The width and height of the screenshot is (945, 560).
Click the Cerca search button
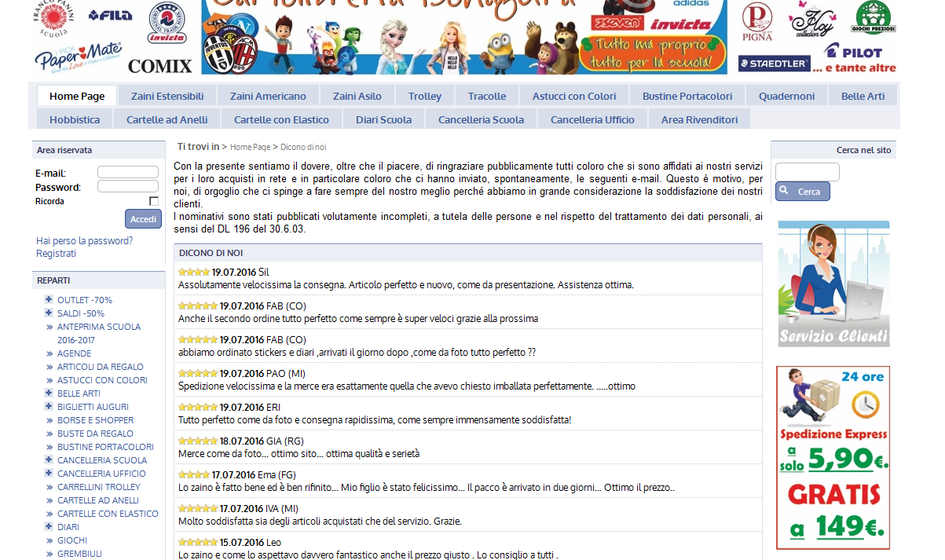tap(803, 192)
